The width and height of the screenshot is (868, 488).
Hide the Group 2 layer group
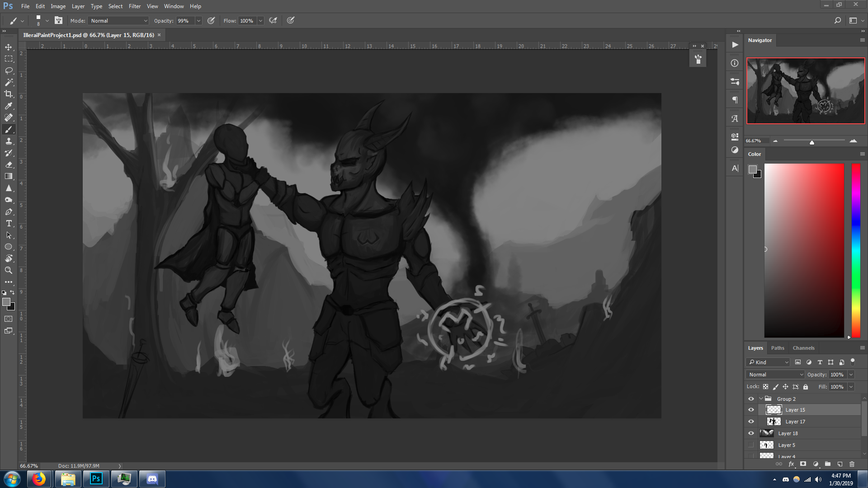click(751, 399)
